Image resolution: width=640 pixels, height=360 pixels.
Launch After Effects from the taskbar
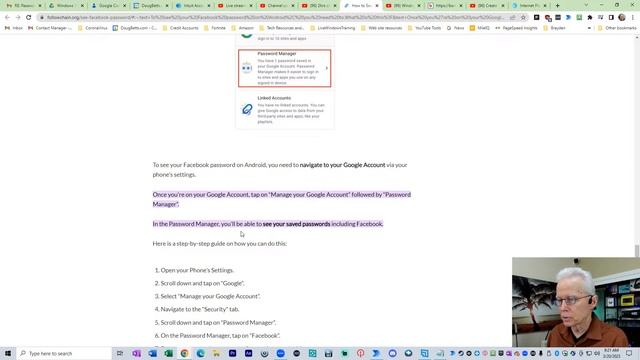tap(248, 353)
